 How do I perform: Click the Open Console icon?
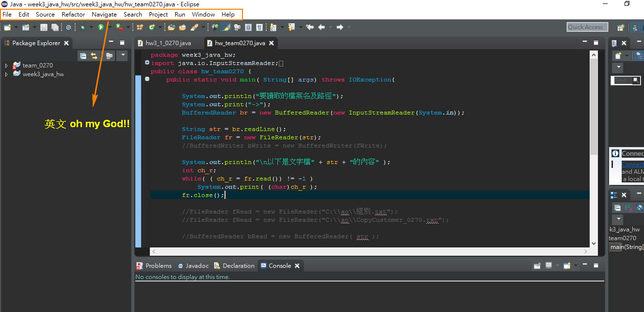[x=567, y=265]
